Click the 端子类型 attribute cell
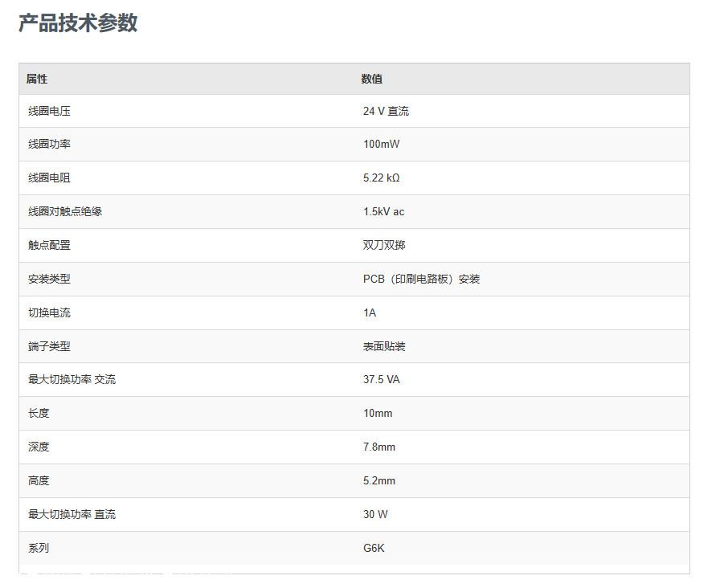The width and height of the screenshot is (720, 588). 49,346
